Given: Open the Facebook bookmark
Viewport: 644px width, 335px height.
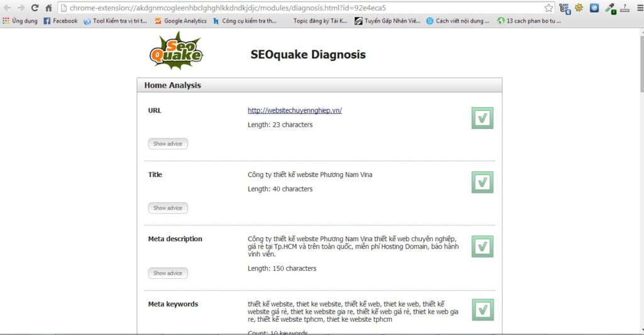Looking at the screenshot, I should (60, 21).
